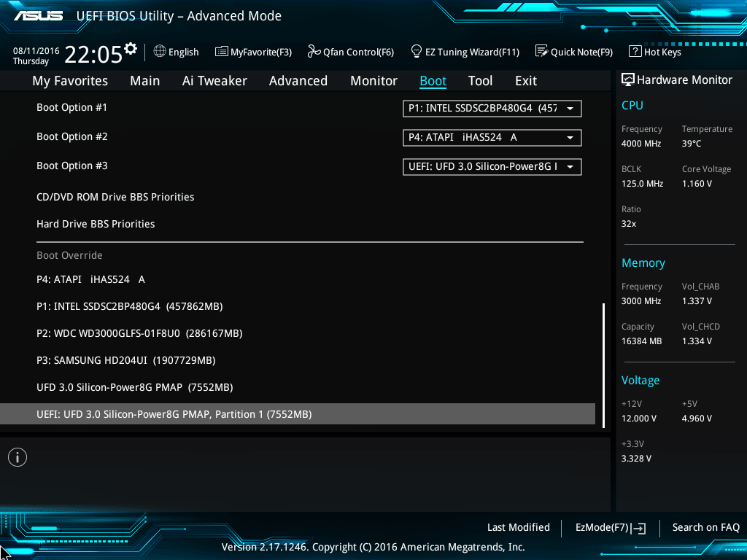Click the Hardware Monitor screen icon
The height and width of the screenshot is (560, 747).
click(628, 80)
